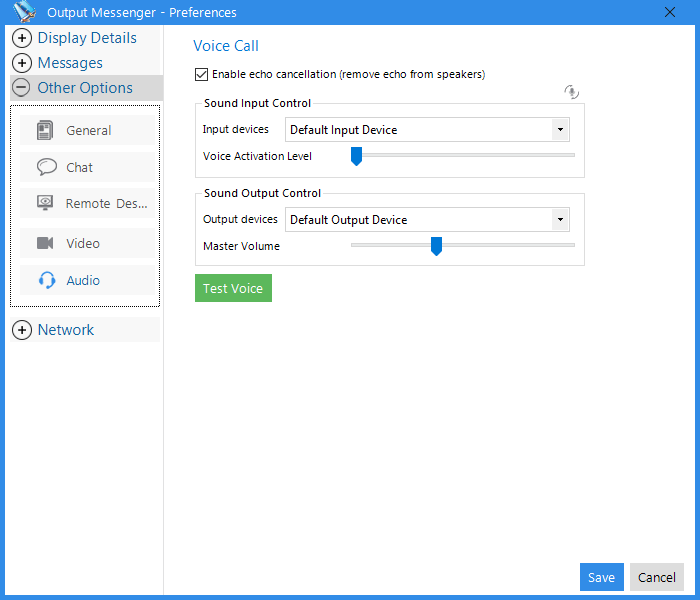Click the Audio headset icon
The width and height of the screenshot is (700, 600).
click(47, 280)
